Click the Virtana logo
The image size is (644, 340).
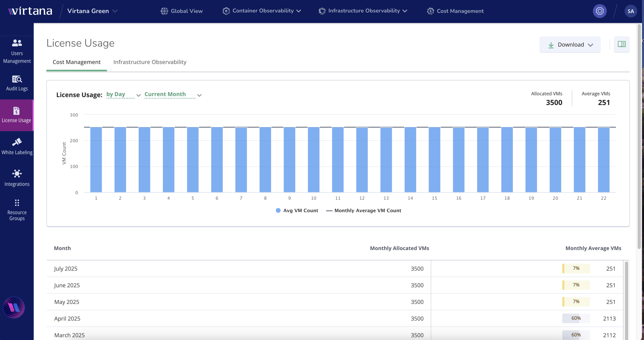click(30, 11)
